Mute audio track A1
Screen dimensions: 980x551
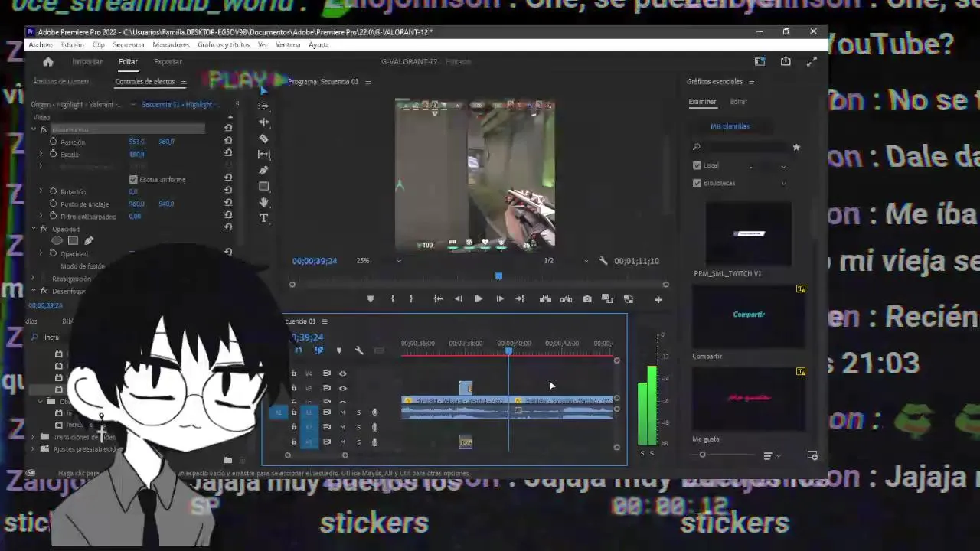click(342, 412)
